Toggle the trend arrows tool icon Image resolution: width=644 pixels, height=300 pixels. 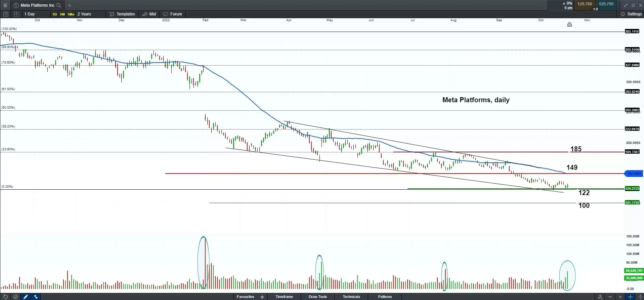click(36, 297)
